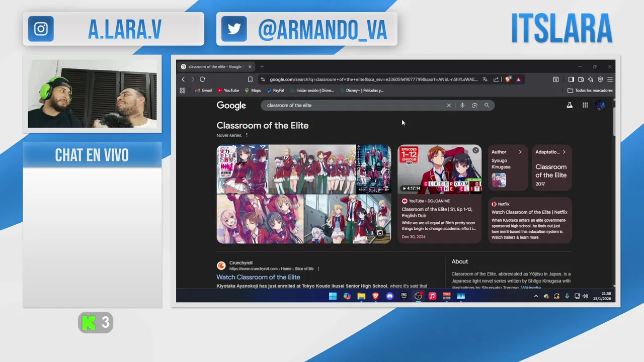The width and height of the screenshot is (644, 362).
Task: Click the Wikipedia link in About
Action: pyautogui.click(x=531, y=288)
